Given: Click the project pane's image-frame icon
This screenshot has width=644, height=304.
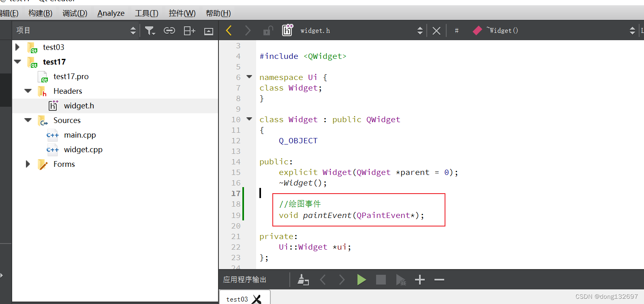Looking at the screenshot, I should click(x=209, y=31).
